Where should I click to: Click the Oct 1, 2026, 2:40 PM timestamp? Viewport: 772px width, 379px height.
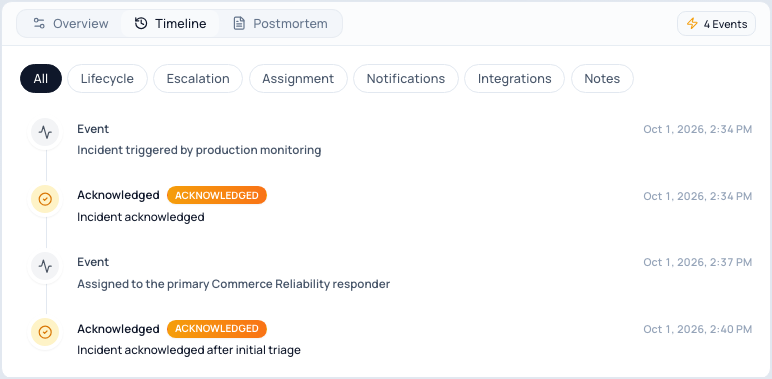[698, 329]
